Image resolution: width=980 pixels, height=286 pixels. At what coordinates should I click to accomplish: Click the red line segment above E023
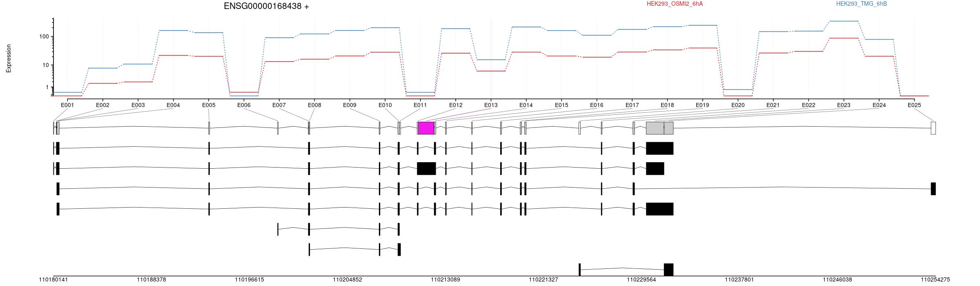coord(844,38)
